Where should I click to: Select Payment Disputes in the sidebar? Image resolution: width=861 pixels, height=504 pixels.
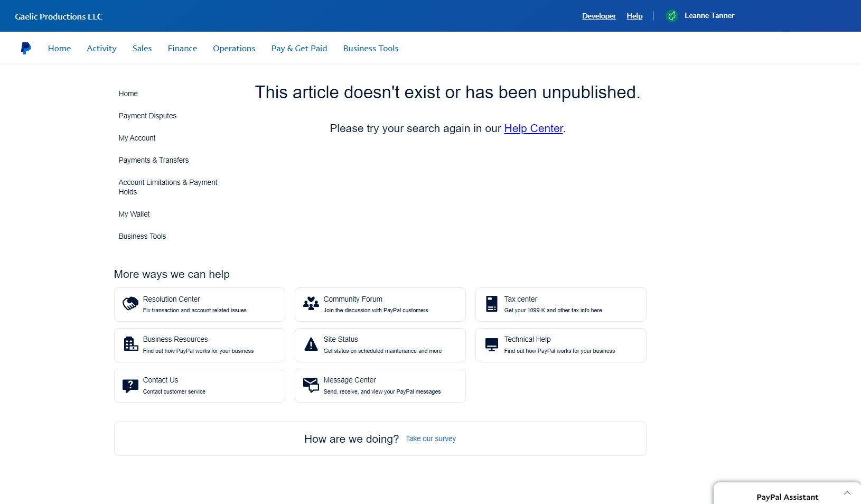click(147, 116)
